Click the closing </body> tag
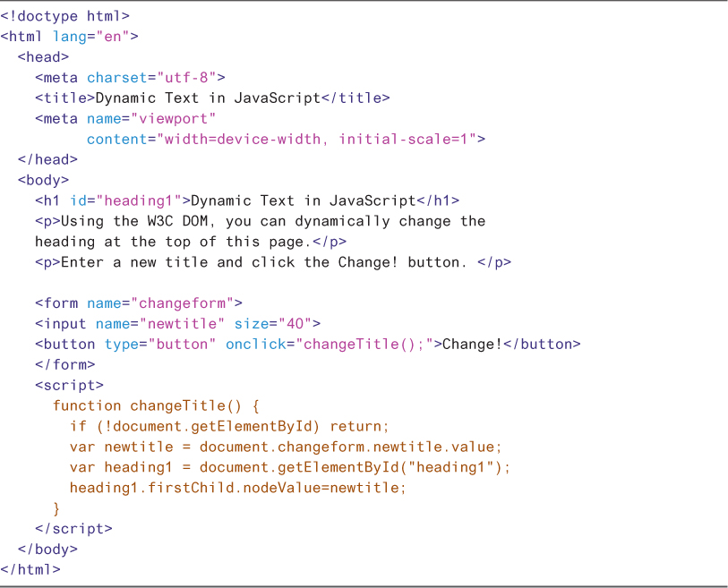Viewport: 728px width, 588px height. (47, 549)
